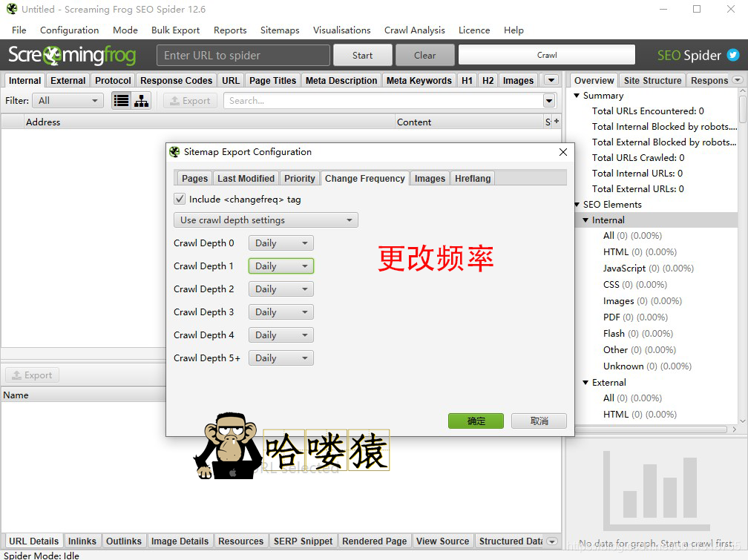
Task: Open the Crawl Analysis menu
Action: (415, 30)
